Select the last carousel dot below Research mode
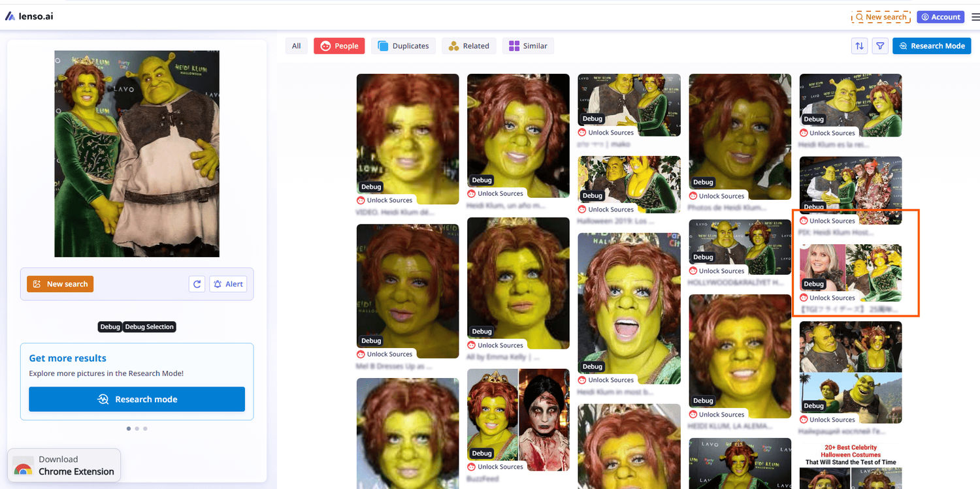The width and height of the screenshot is (980, 489). pyautogui.click(x=145, y=429)
